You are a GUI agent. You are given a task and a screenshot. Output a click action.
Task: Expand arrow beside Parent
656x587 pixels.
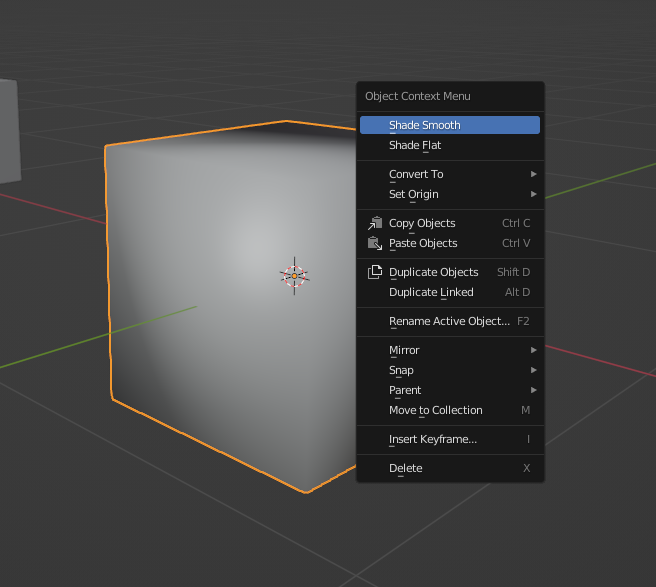[533, 390]
